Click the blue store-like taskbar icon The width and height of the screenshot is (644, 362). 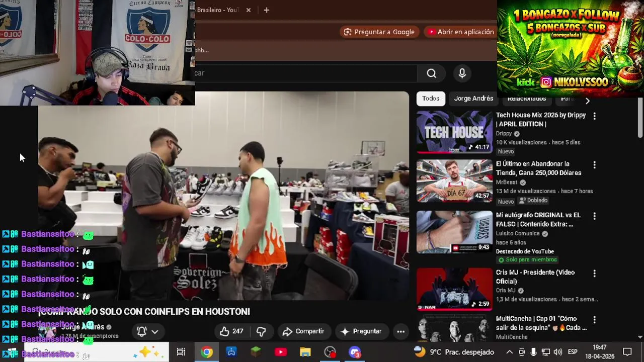click(231, 352)
